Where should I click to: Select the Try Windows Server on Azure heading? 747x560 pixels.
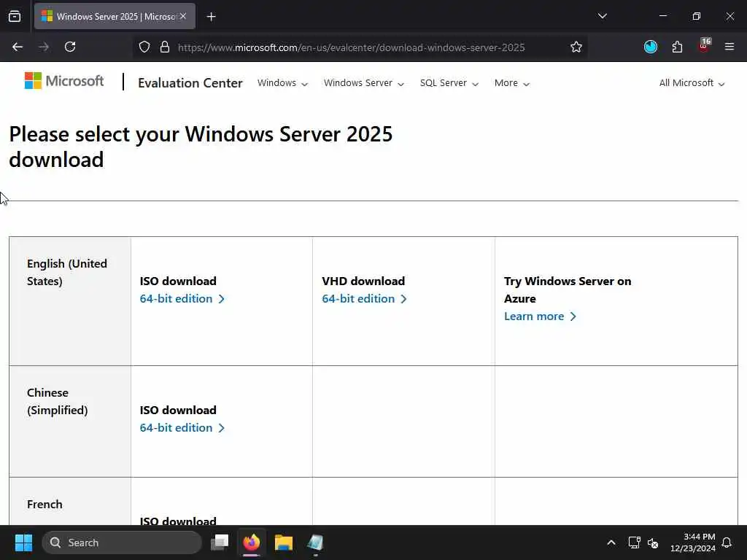pos(568,289)
